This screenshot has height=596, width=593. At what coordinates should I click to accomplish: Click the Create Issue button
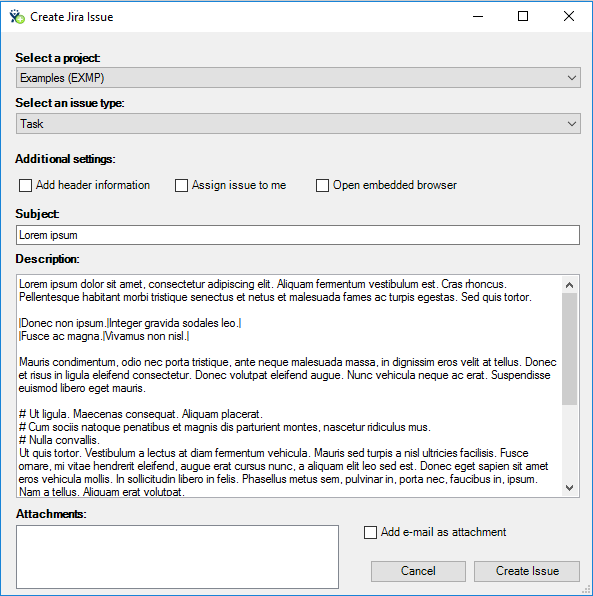coord(527,571)
